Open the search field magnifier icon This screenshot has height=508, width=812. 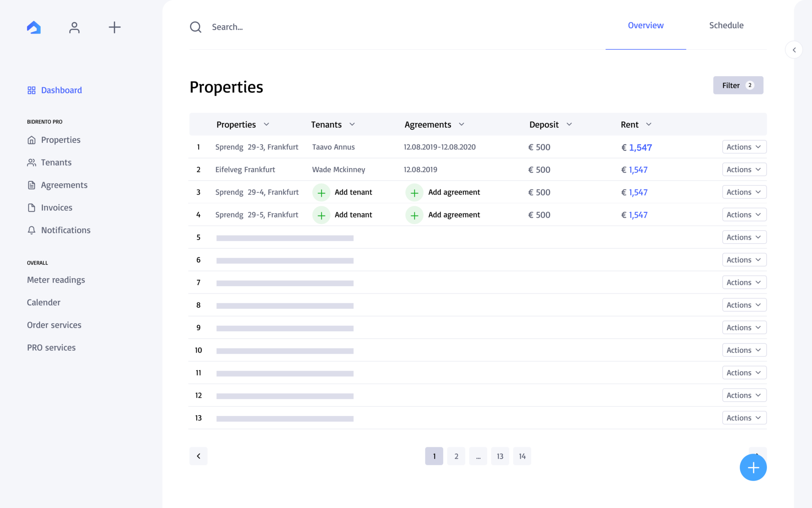click(x=195, y=27)
